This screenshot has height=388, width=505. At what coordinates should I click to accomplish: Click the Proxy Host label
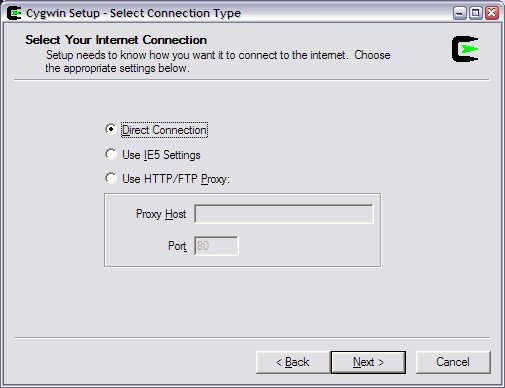(161, 214)
